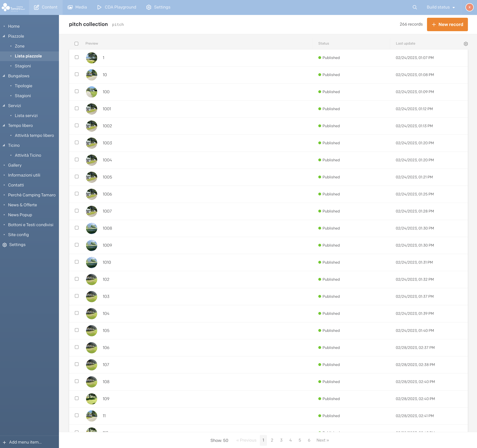Click the plus icon beside Add menu item

click(4, 442)
